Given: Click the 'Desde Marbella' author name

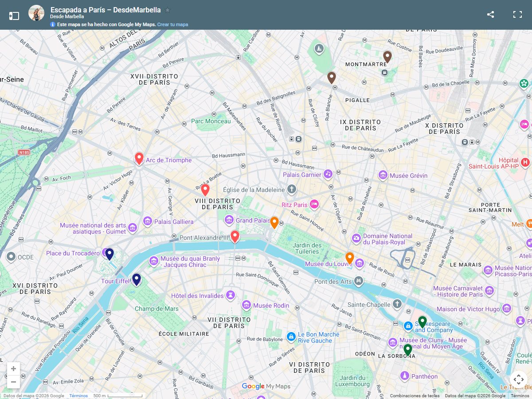Looking at the screenshot, I should click(x=67, y=17).
